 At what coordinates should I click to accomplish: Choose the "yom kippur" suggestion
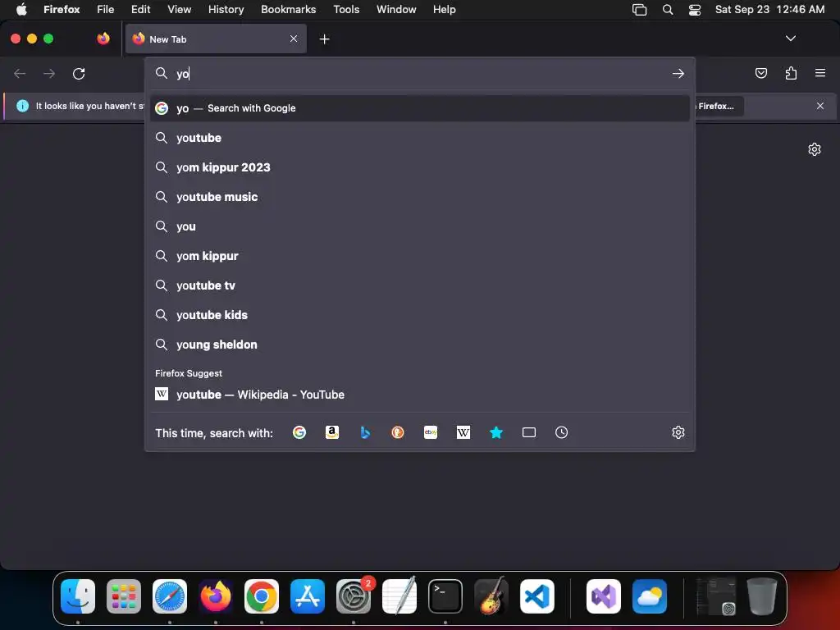[419, 256]
